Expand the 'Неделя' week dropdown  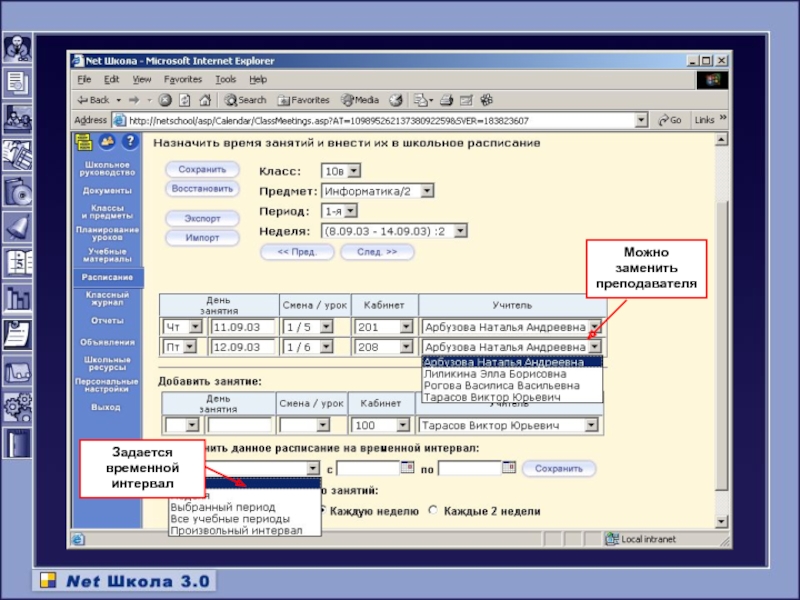coord(394,230)
